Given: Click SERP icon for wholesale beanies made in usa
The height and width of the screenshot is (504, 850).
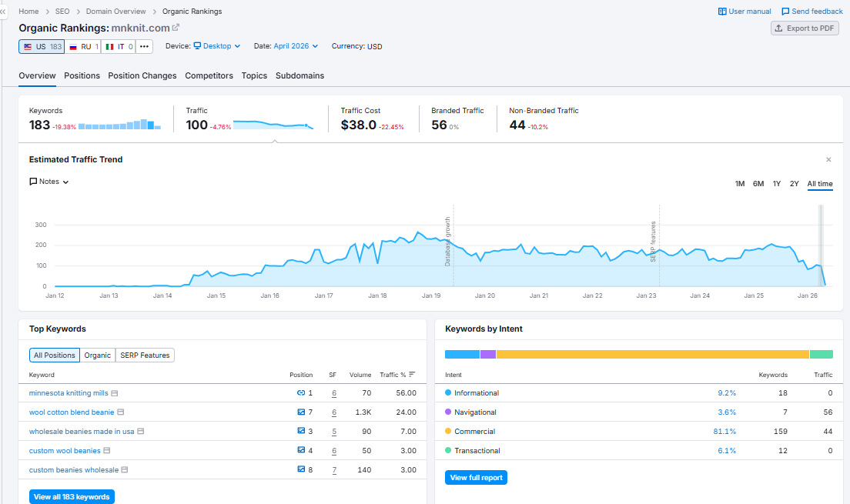Looking at the screenshot, I should coord(140,432).
